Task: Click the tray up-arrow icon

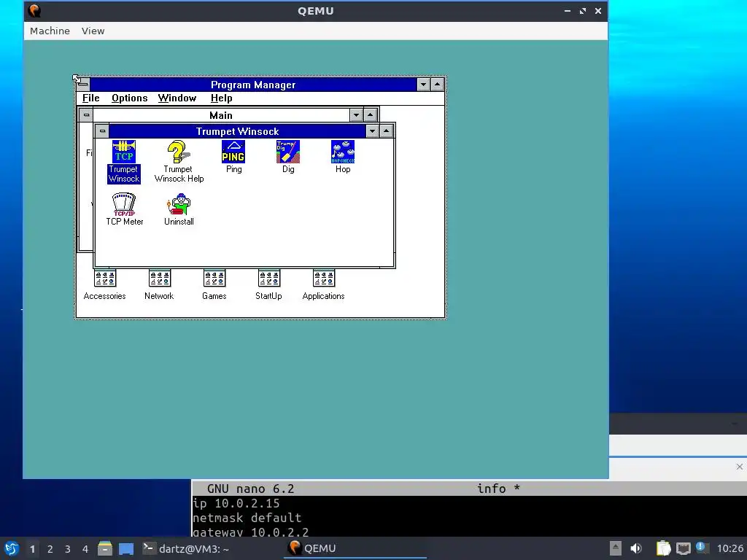Action: [616, 548]
